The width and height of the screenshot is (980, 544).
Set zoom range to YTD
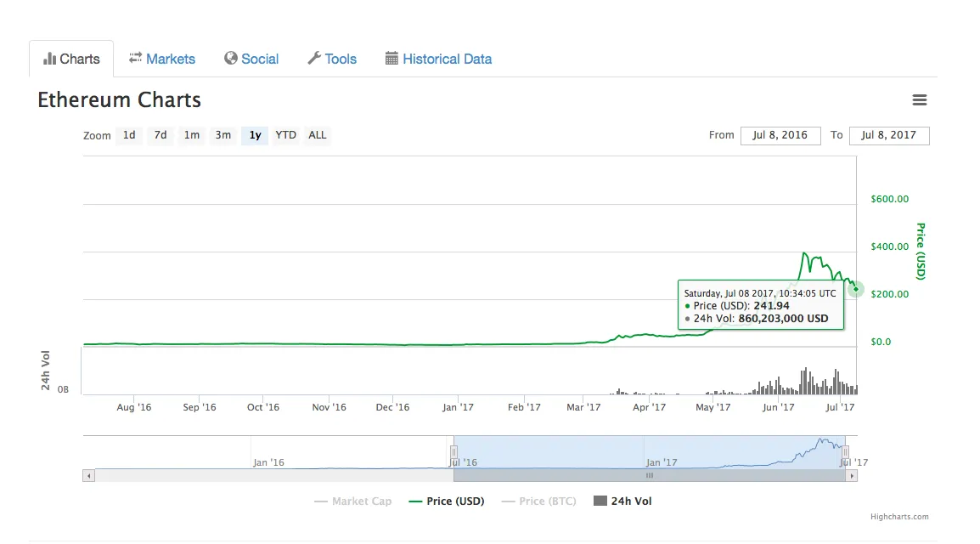pos(286,135)
